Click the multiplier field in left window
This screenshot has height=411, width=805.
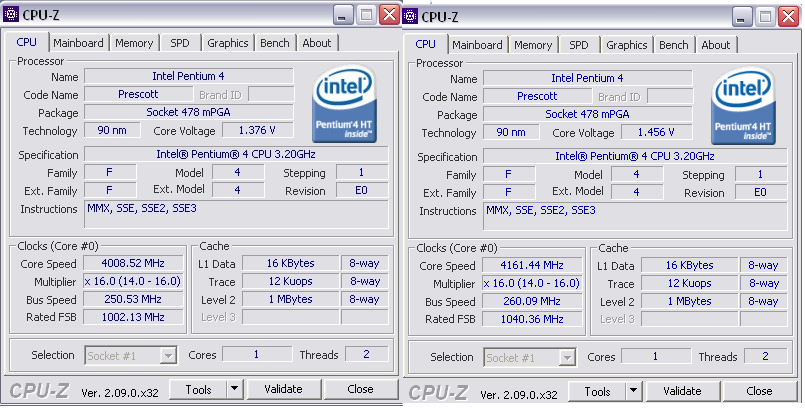133,281
